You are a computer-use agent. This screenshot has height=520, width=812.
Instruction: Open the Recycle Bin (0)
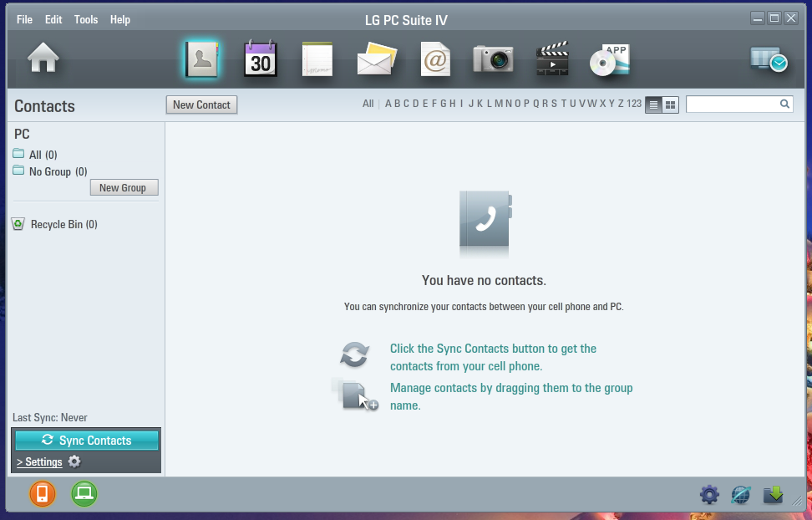[x=55, y=224]
